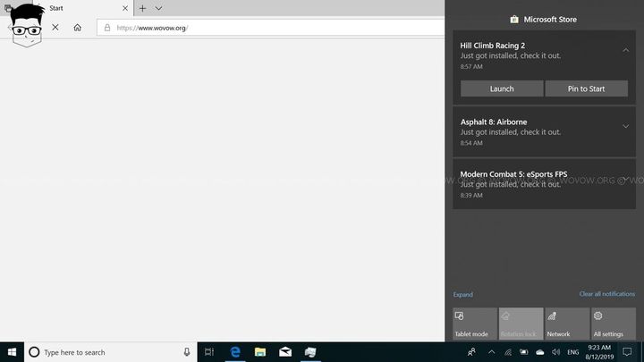The width and height of the screenshot is (644, 362).
Task: Click the address bar with wovow.org URL
Action: [x=271, y=28]
